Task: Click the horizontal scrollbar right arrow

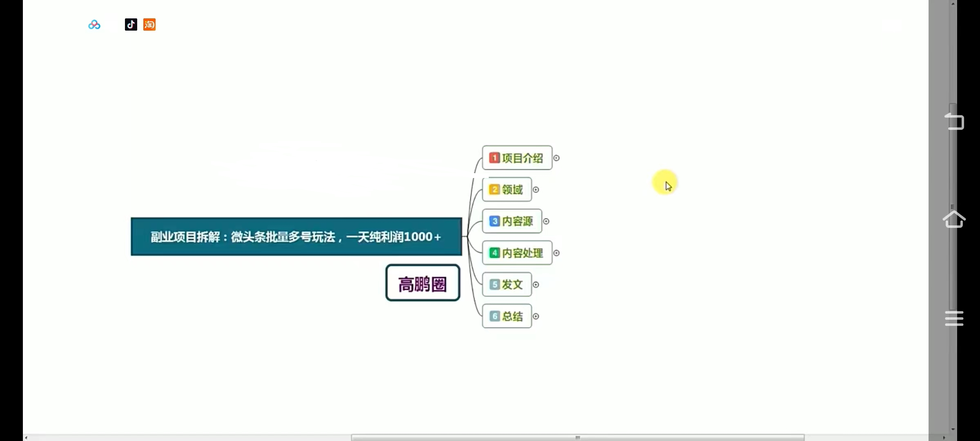Action: pyautogui.click(x=944, y=437)
